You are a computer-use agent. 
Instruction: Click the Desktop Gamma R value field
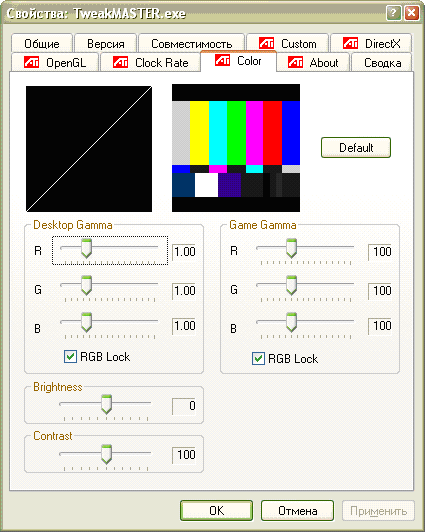(184, 252)
